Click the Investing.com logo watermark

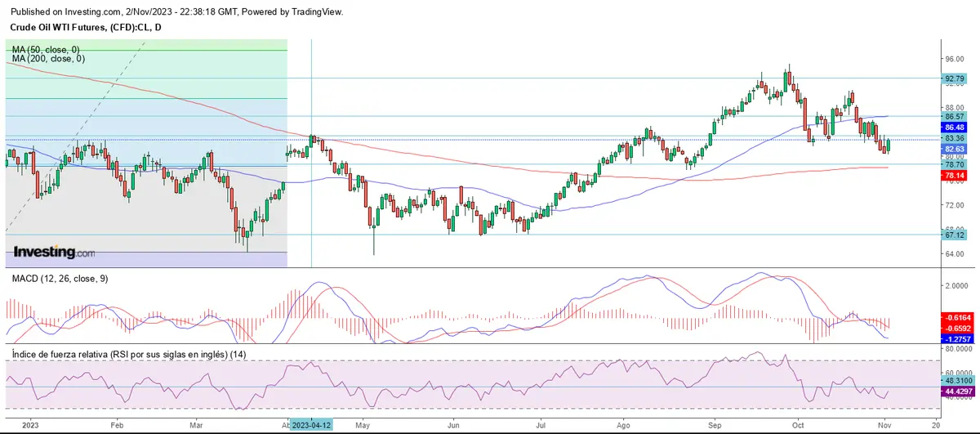pyautogui.click(x=54, y=253)
